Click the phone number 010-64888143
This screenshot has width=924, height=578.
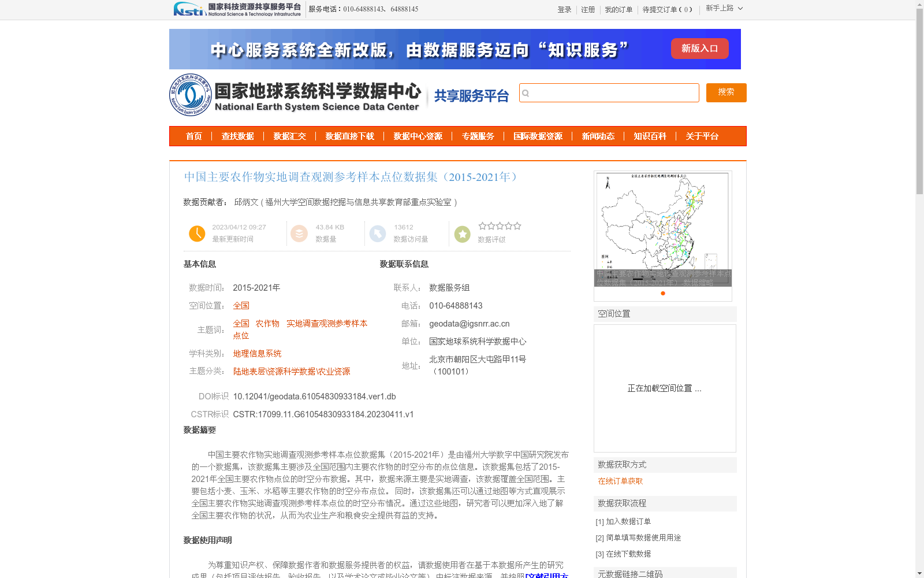[456, 306]
